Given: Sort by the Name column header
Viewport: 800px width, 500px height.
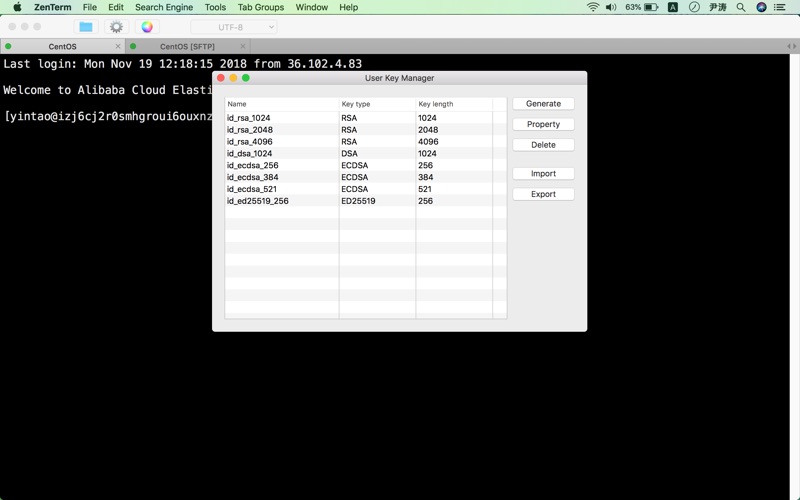Looking at the screenshot, I should [282, 104].
